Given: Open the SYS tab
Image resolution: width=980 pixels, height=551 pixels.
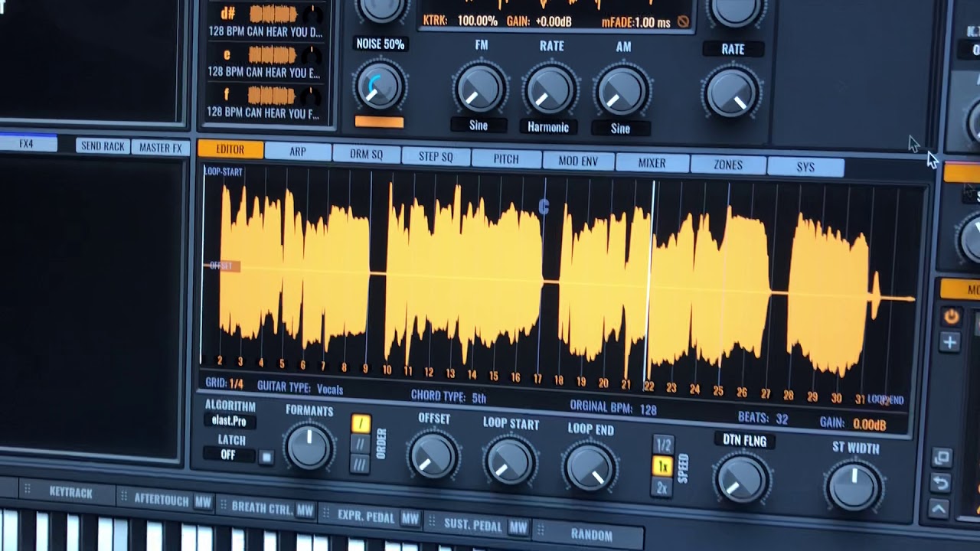Looking at the screenshot, I should (805, 167).
